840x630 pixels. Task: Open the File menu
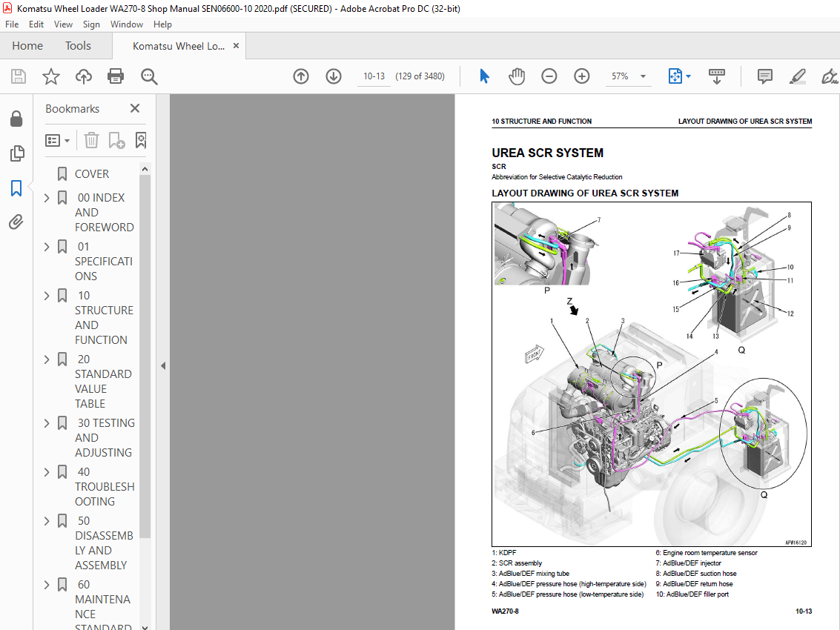pyautogui.click(x=12, y=24)
